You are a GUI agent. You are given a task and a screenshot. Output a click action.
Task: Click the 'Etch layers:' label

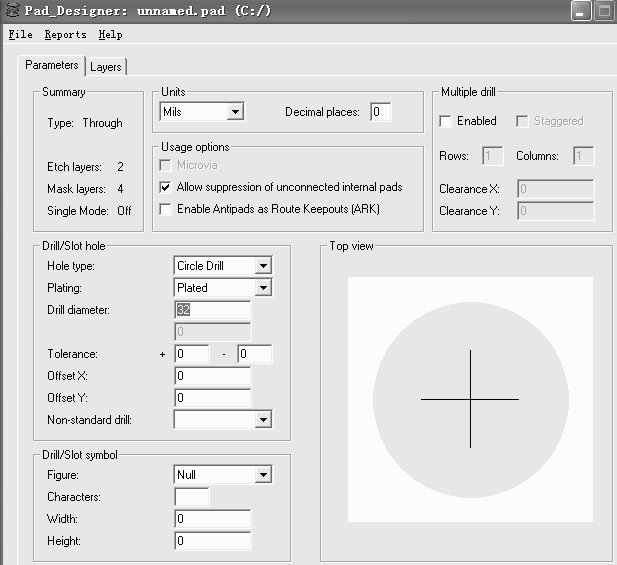(74, 167)
